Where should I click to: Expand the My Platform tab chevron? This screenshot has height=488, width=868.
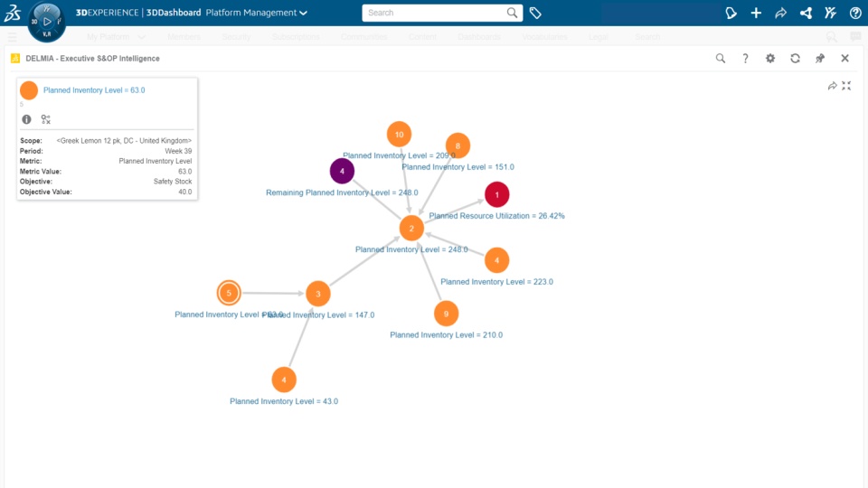[142, 36]
